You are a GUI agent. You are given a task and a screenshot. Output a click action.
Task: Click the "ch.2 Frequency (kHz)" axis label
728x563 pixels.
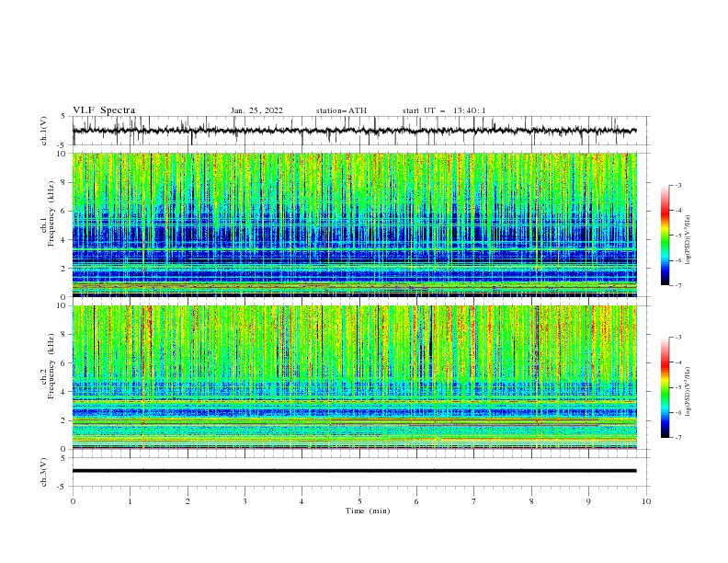coord(48,368)
